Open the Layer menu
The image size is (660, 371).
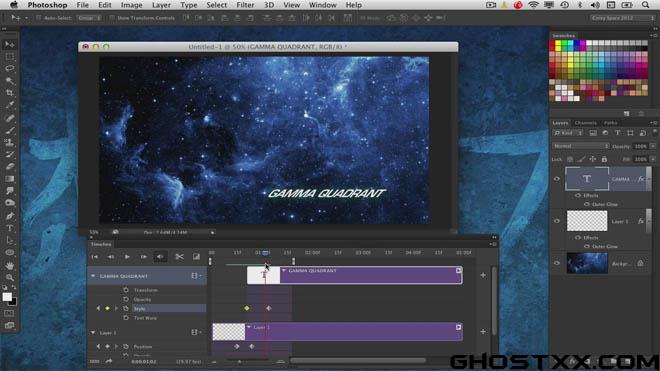161,5
